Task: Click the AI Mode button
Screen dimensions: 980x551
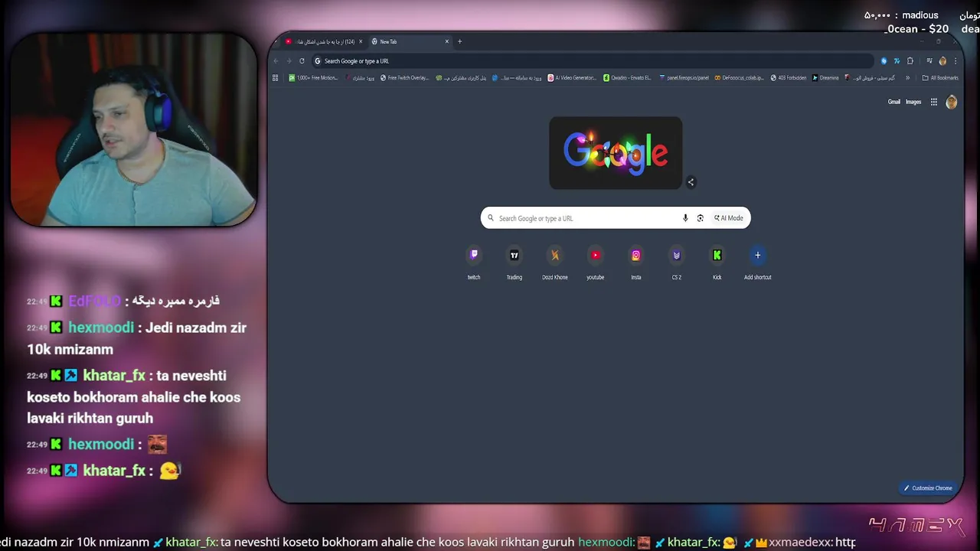Action: pos(729,218)
